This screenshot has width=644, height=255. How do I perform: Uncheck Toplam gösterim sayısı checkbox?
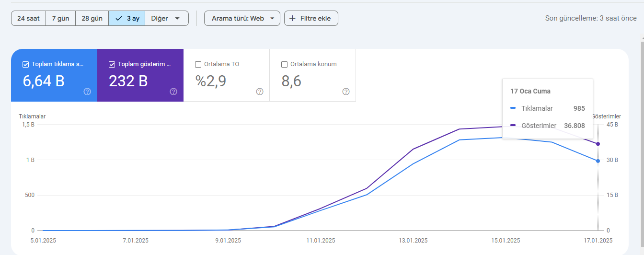[112, 64]
